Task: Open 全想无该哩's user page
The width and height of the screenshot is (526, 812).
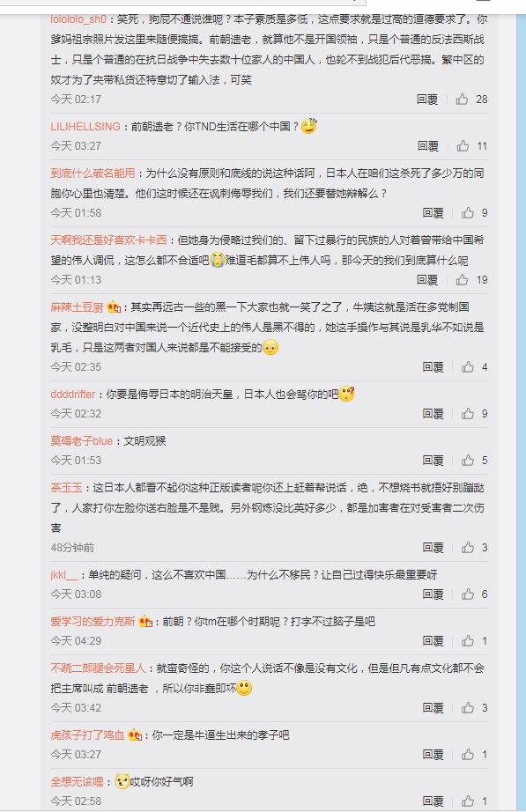Action: (77, 781)
